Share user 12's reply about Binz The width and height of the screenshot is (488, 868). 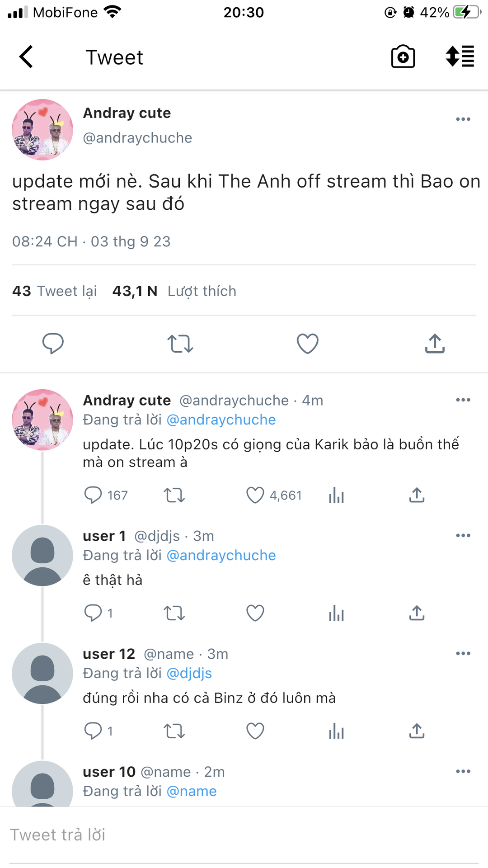click(417, 731)
